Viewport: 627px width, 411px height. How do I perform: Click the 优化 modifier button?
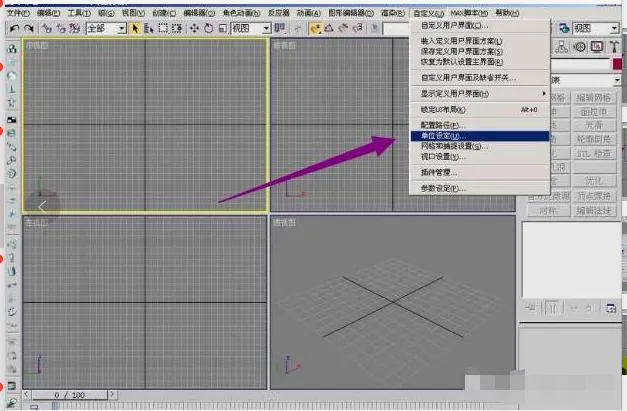point(594,181)
